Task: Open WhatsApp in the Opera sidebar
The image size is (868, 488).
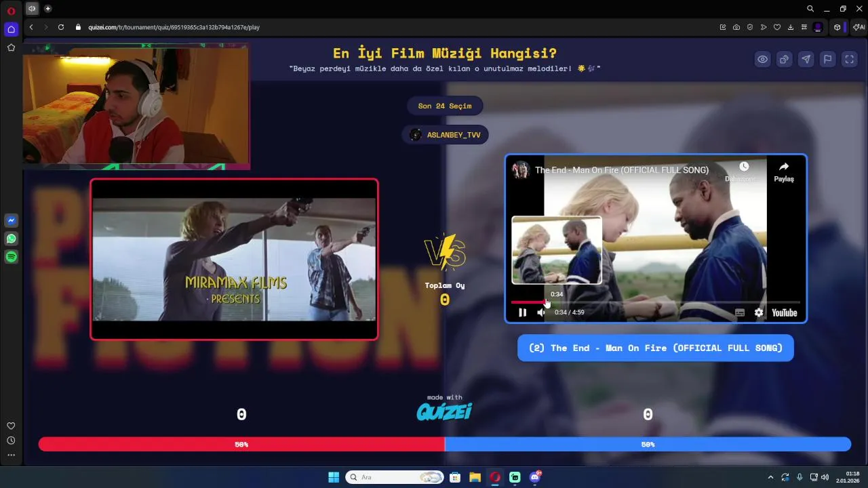Action: click(11, 239)
